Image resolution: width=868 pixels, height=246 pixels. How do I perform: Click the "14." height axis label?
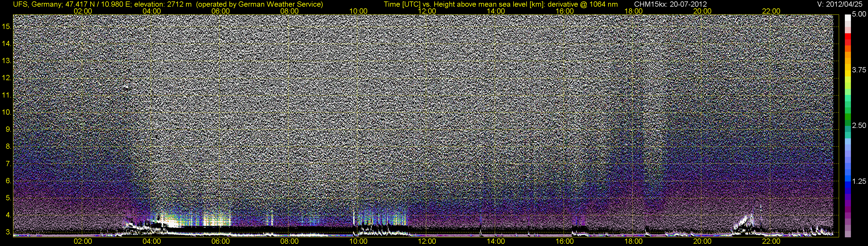pyautogui.click(x=7, y=44)
